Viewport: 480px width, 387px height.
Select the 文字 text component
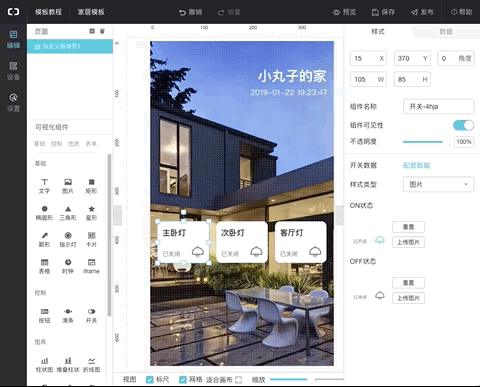[44, 186]
